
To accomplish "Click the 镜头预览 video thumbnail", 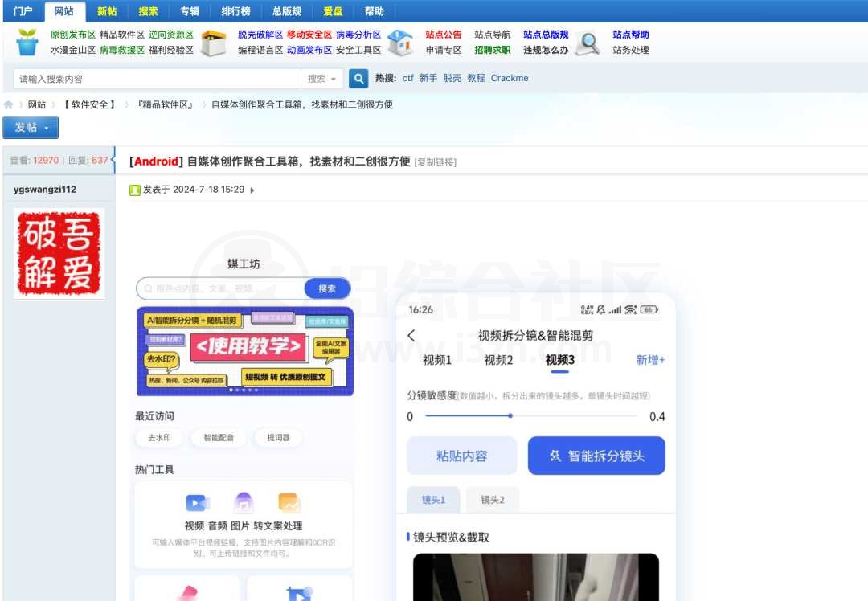I will tap(536, 577).
